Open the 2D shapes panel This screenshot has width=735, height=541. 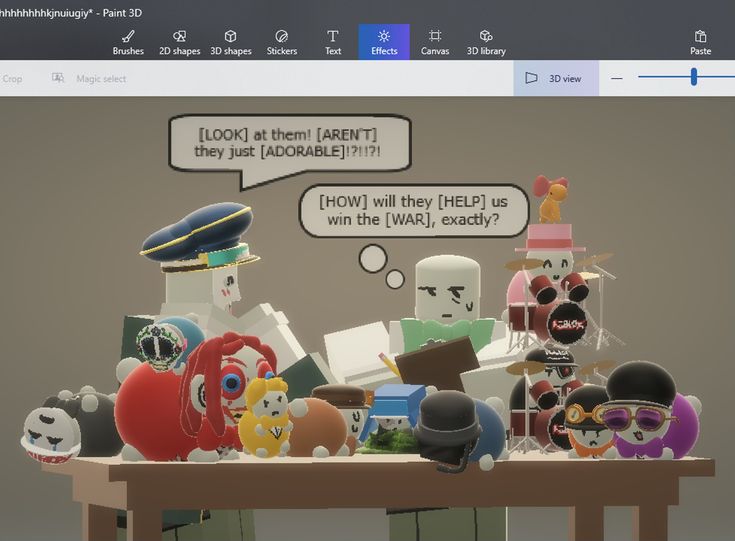click(x=180, y=42)
